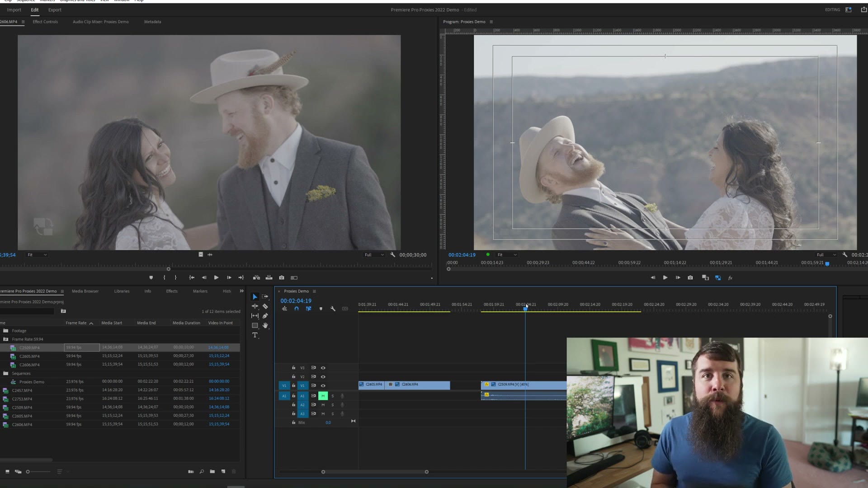Select the Track Select Forward tool

point(265,297)
